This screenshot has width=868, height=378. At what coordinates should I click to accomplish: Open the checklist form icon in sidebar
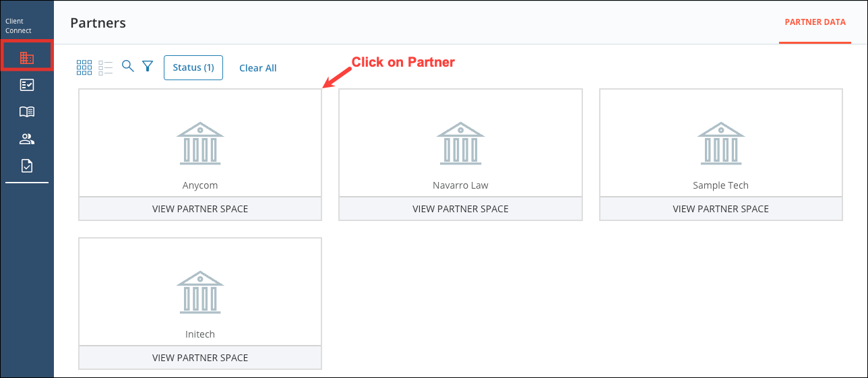27,85
